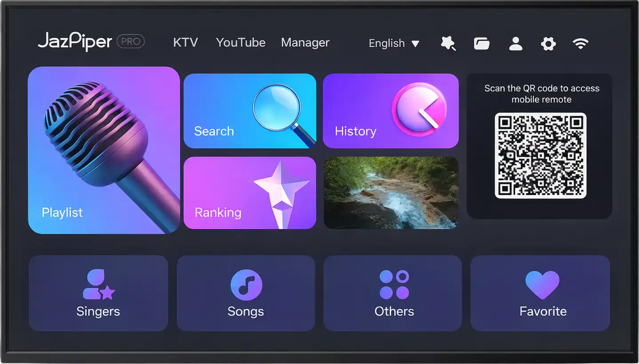Open the magic wand effects icon
Image resolution: width=639 pixels, height=364 pixels.
tap(448, 43)
